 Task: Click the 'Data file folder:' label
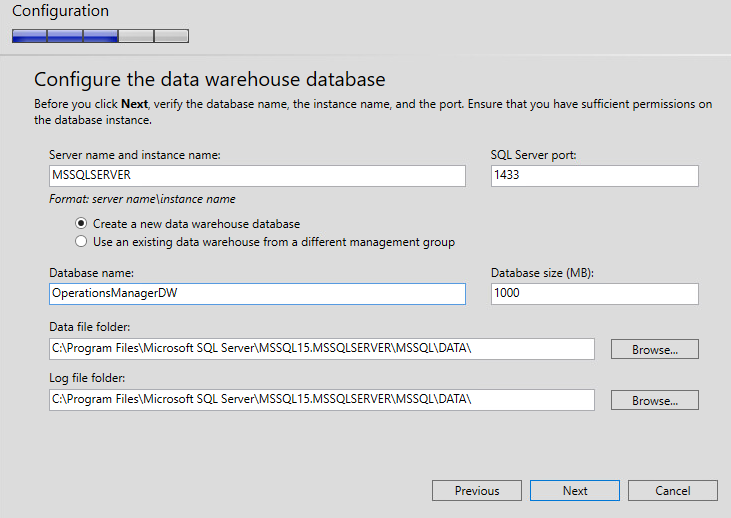click(90, 327)
